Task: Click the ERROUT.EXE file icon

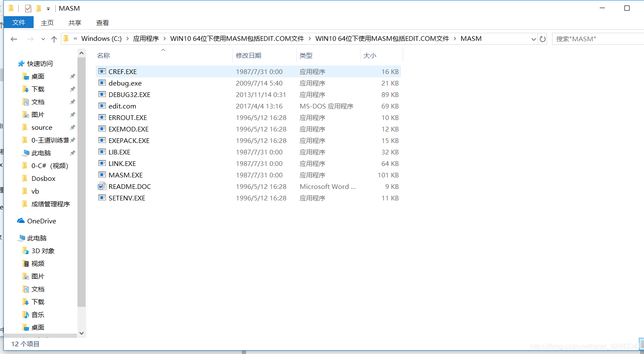Action: pyautogui.click(x=102, y=117)
